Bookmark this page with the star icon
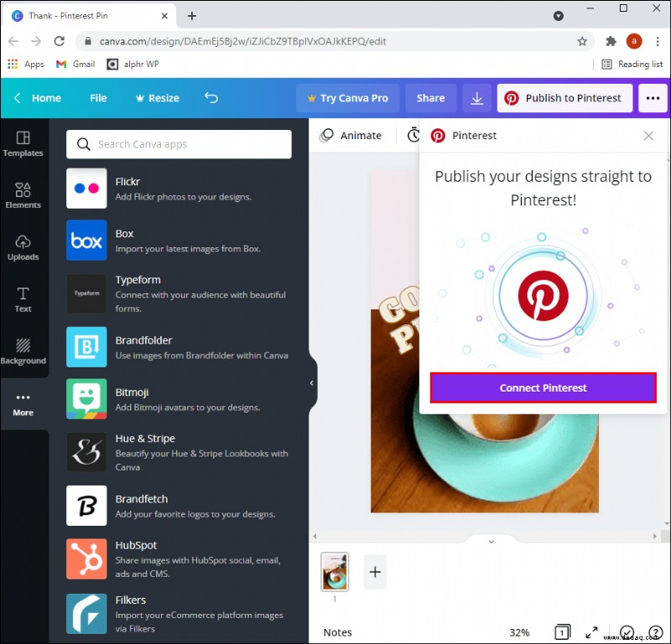The image size is (671, 644). pos(582,41)
